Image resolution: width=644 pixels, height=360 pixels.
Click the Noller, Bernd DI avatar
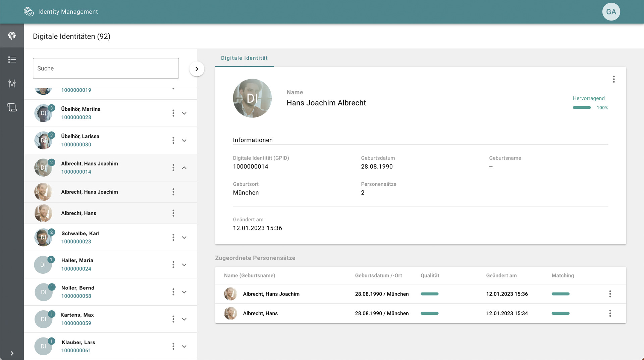(44, 292)
